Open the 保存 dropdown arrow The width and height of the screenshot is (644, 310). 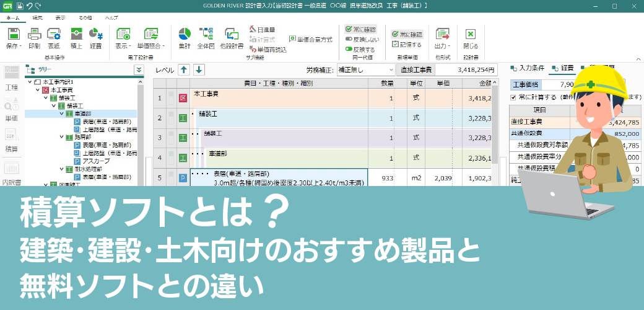coord(20,46)
